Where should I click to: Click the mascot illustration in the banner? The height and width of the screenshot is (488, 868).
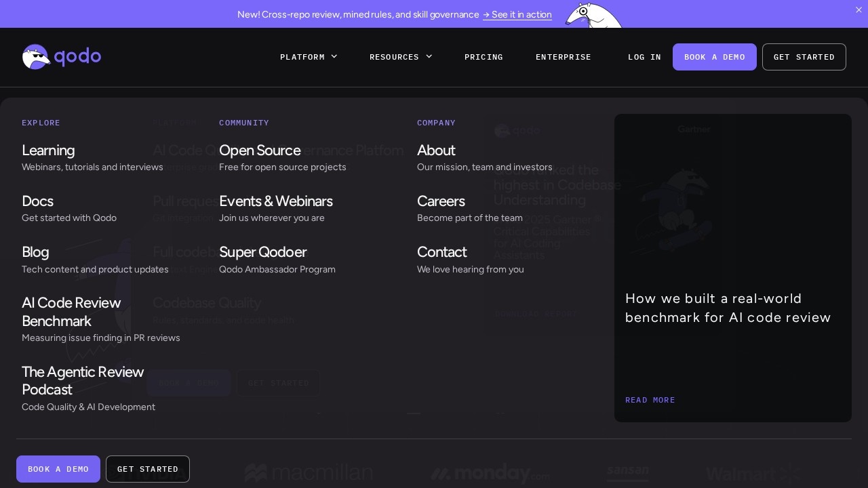(593, 15)
